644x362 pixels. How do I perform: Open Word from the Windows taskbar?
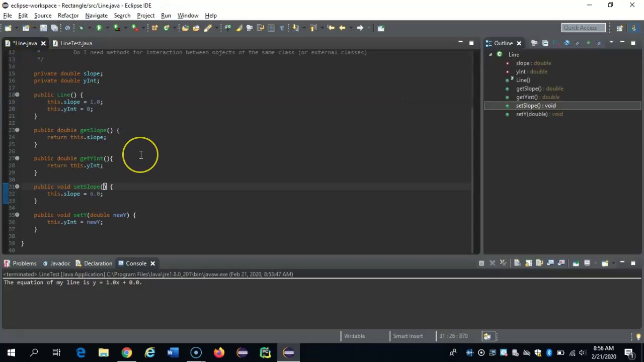tap(173, 352)
